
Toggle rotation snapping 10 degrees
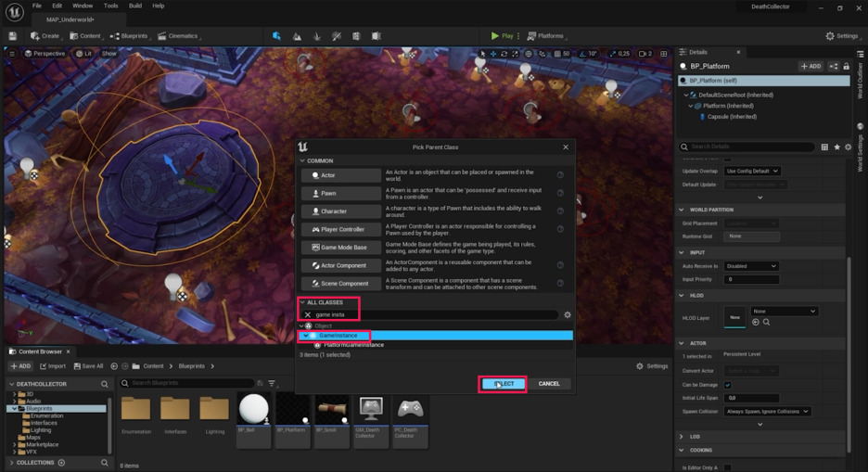588,54
